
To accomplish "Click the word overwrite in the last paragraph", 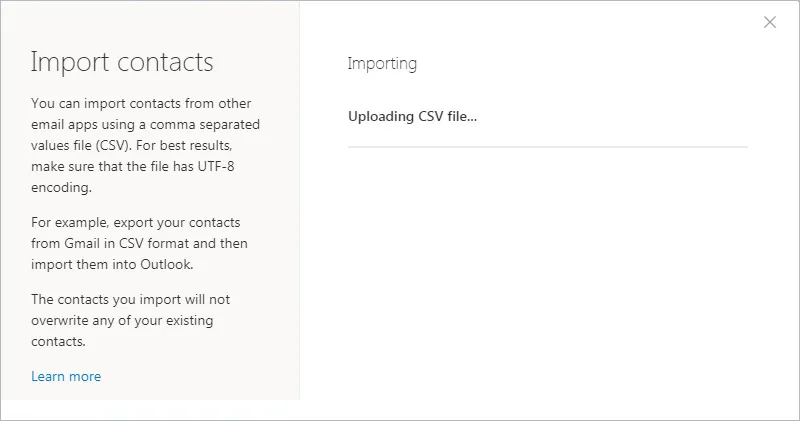I will [65, 320].
